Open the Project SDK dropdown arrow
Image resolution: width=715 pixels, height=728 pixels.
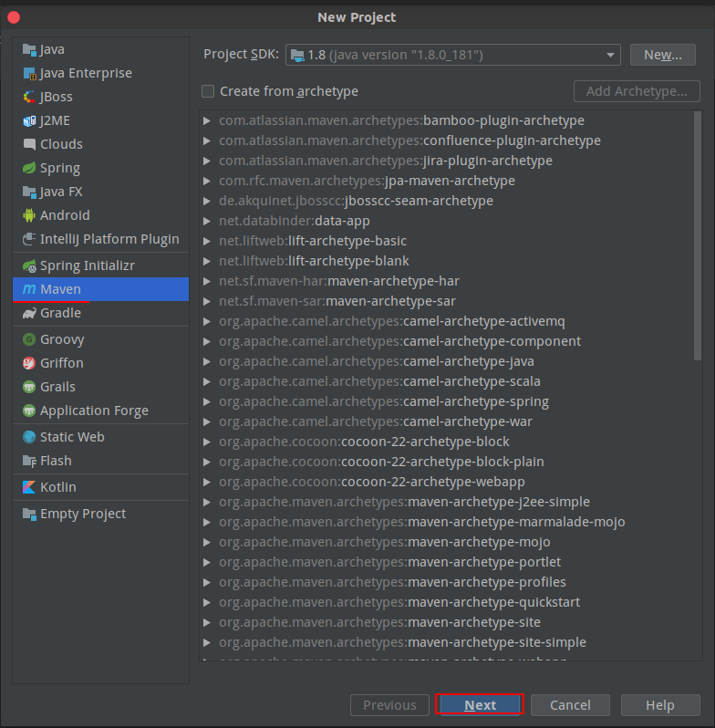tap(610, 56)
